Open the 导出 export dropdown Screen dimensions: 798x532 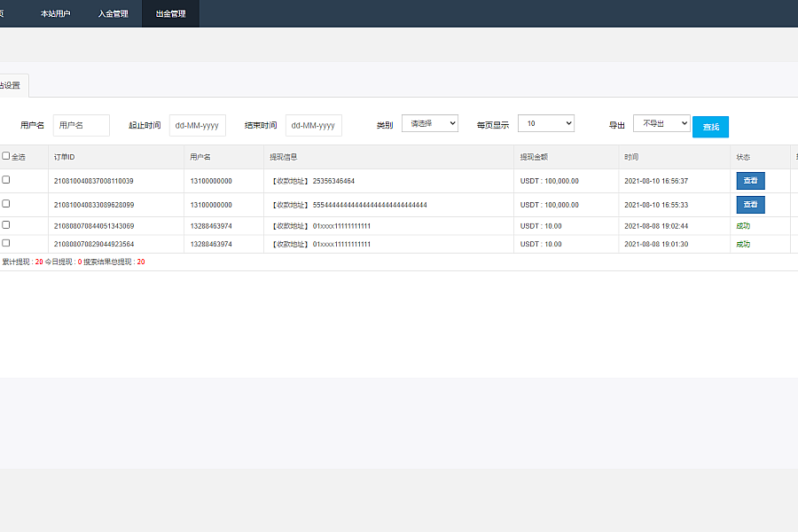point(661,124)
